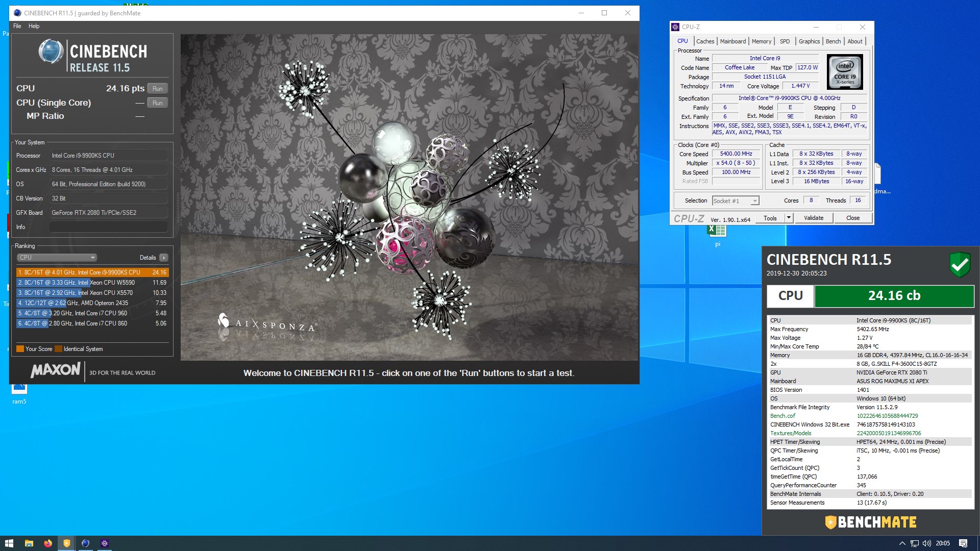Click the Info input field in Your System

tap(109, 227)
